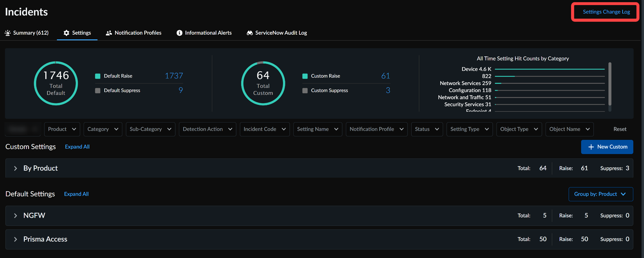Click the hit counts panel scrollbar
Image resolution: width=644 pixels, height=258 pixels.
coord(610,83)
